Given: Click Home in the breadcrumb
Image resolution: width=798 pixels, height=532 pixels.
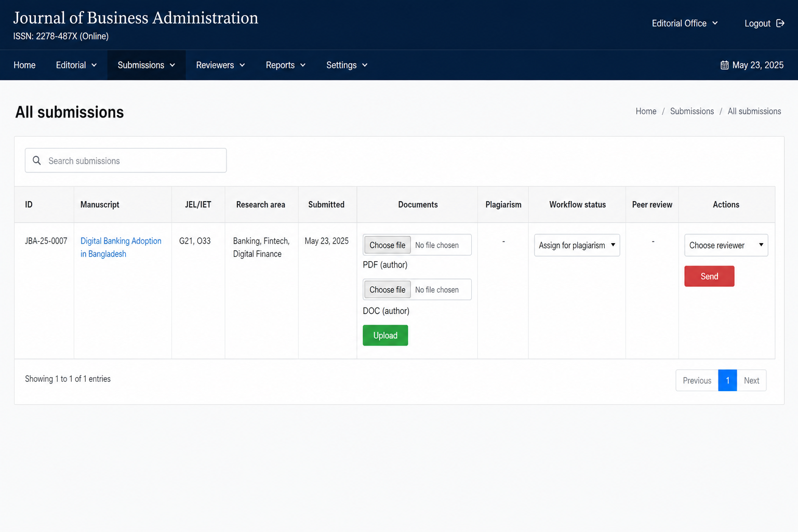Looking at the screenshot, I should coord(646,111).
